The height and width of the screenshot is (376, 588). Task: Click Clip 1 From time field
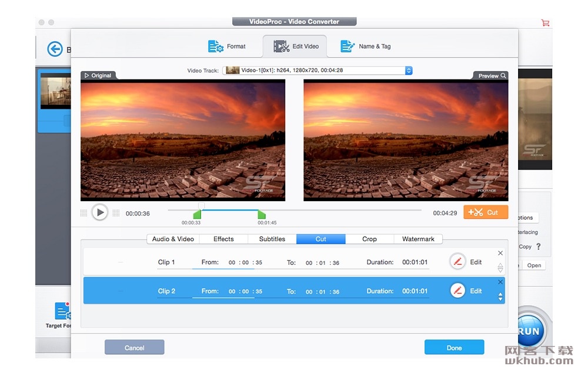click(x=245, y=262)
